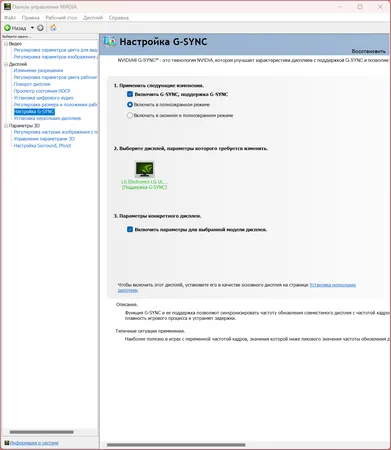Click the Forward navigation icon
Screen dimensions: 391x450
(40, 28)
